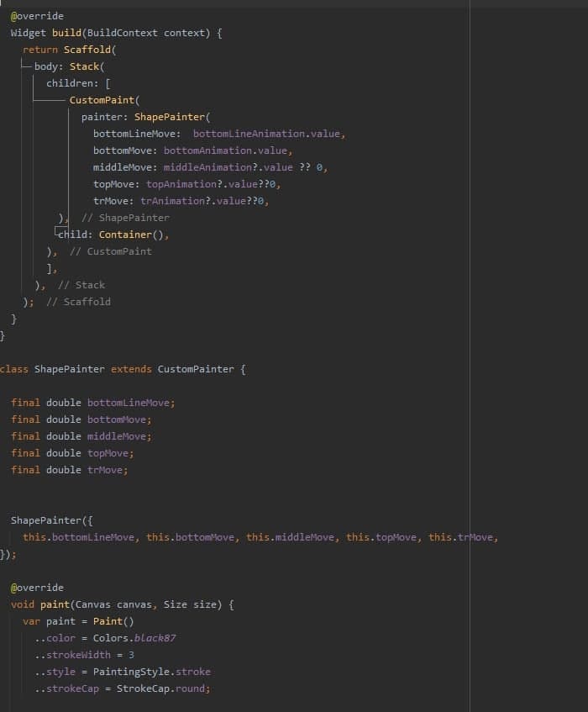Click 'Colors.black87' value

click(134, 637)
